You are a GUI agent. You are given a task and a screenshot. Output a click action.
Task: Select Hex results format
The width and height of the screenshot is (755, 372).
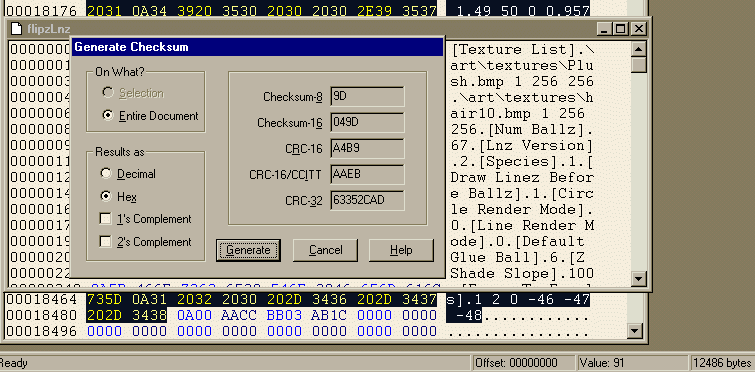(105, 197)
